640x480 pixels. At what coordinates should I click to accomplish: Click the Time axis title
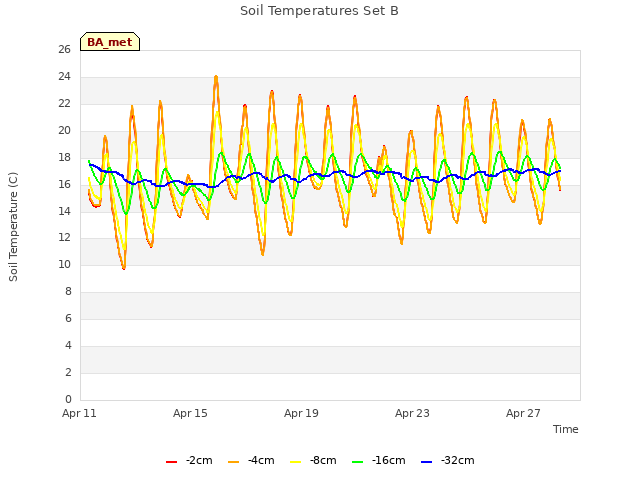tap(566, 429)
